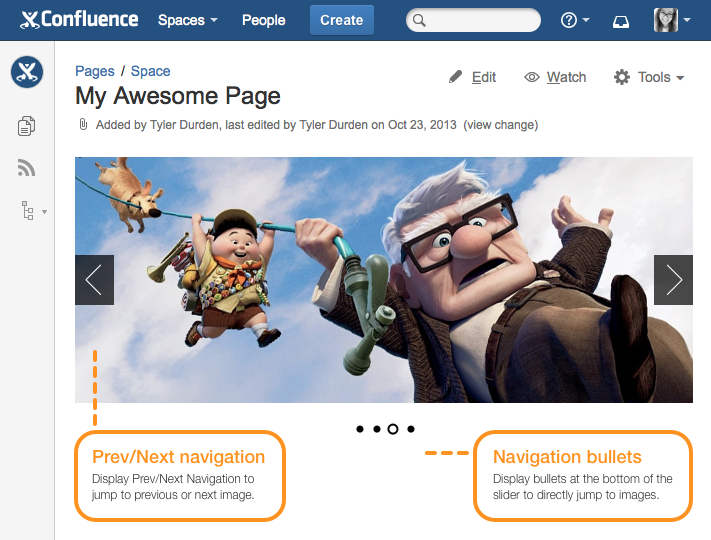
Task: Follow the Space breadcrumb link
Action: point(151,71)
